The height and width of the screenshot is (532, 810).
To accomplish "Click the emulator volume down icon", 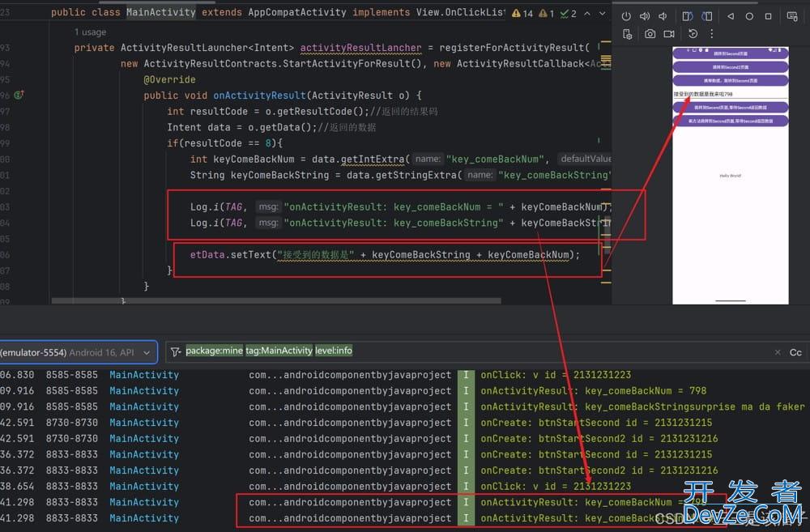I will point(663,16).
